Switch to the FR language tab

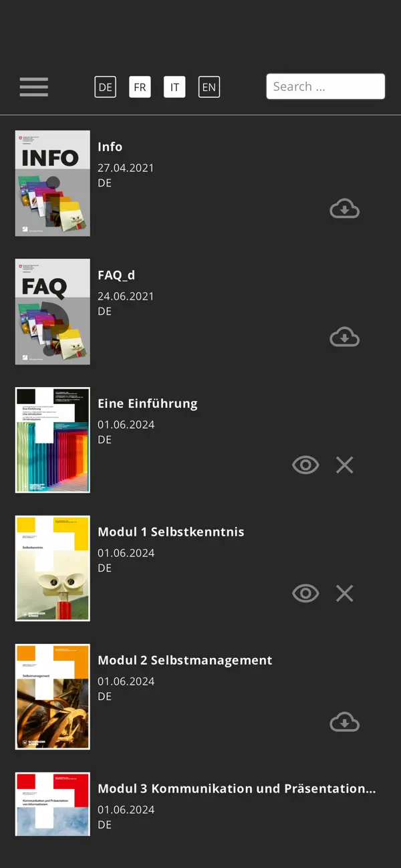tap(140, 86)
